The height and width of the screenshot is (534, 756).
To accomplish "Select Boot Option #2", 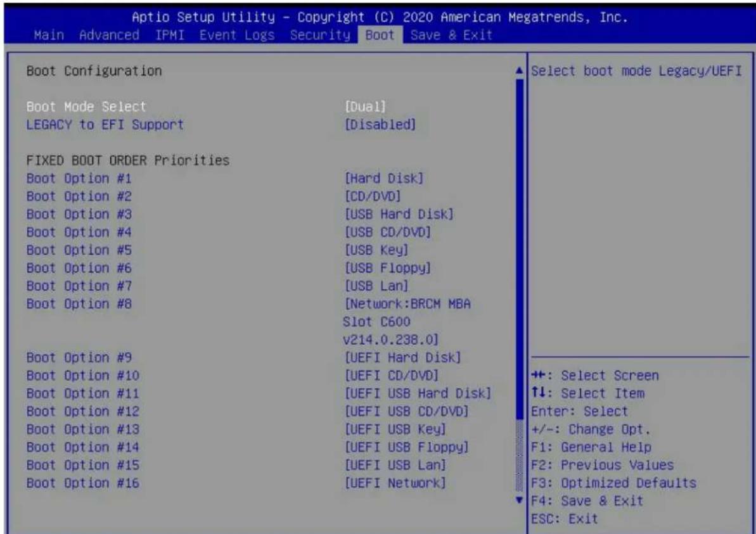I will tap(79, 196).
